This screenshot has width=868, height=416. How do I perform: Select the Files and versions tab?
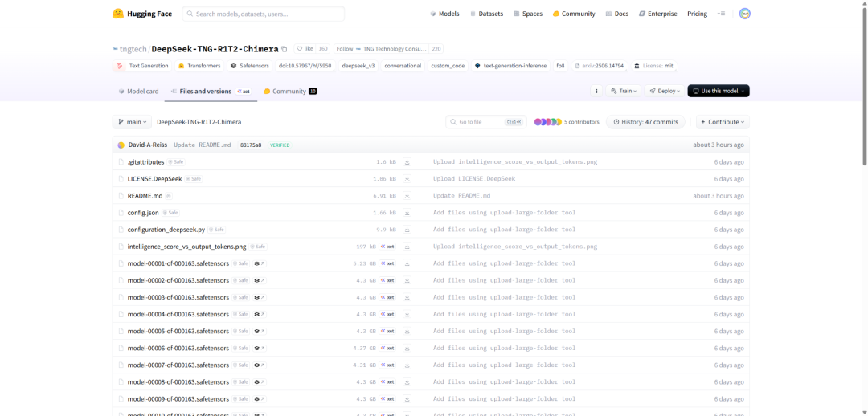tap(211, 92)
